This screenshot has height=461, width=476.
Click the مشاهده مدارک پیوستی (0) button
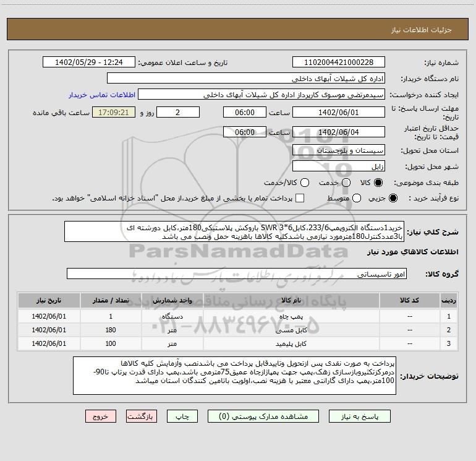[263, 416]
